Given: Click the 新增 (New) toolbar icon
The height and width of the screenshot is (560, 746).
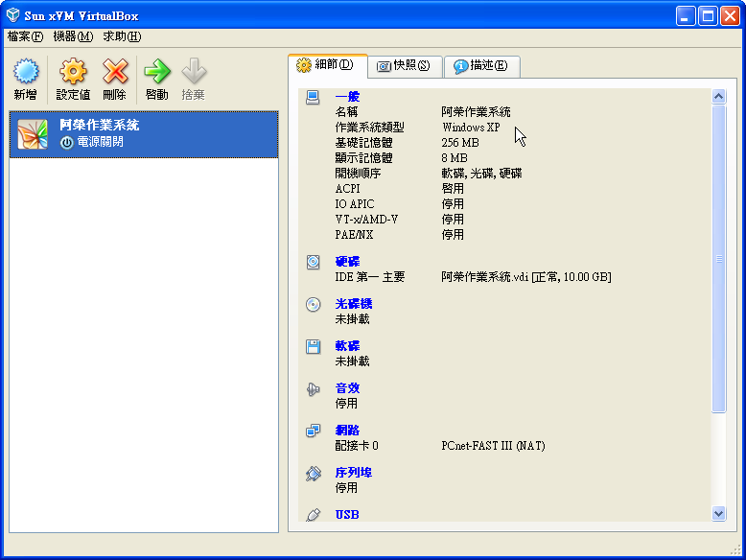Looking at the screenshot, I should [26, 71].
